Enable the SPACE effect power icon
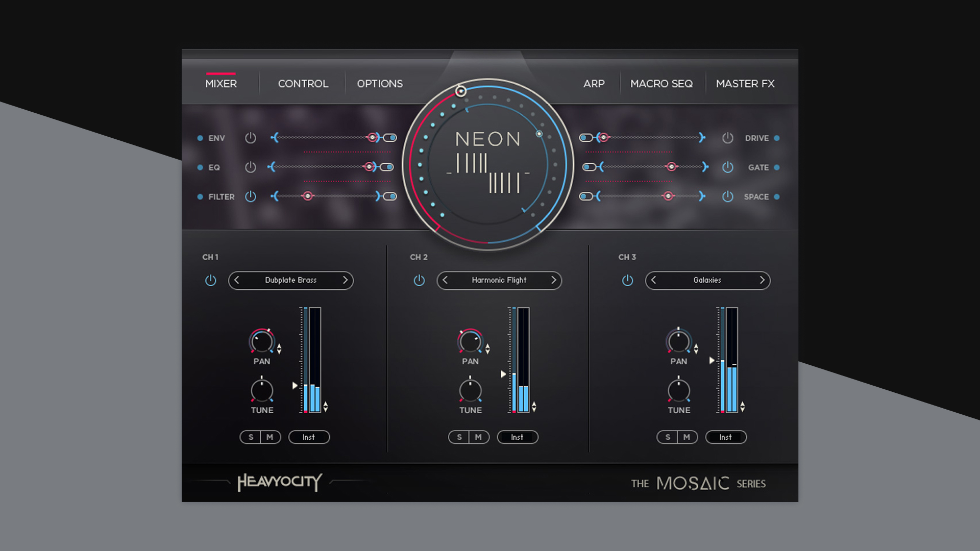Viewport: 980px width, 551px height. 728,196
